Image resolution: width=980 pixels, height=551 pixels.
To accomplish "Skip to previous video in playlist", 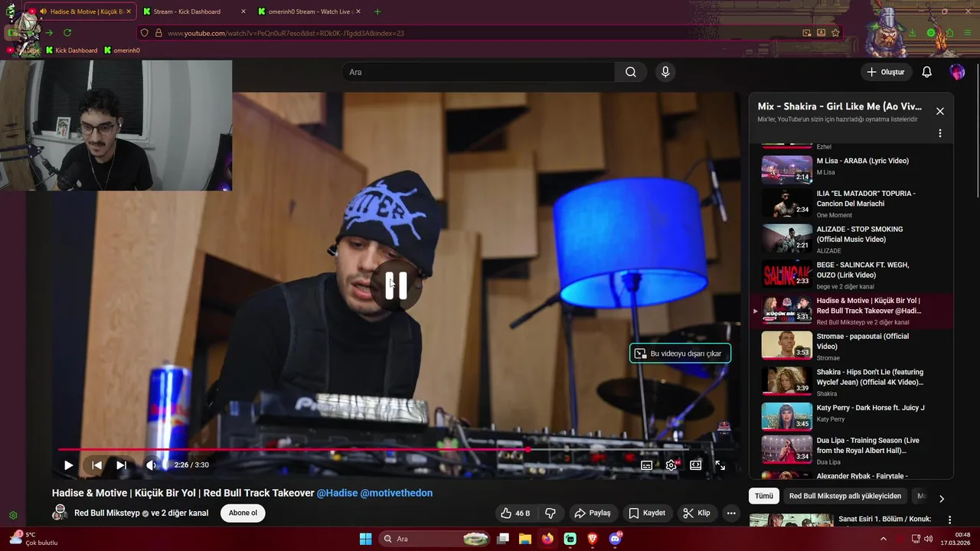I will tap(96, 465).
